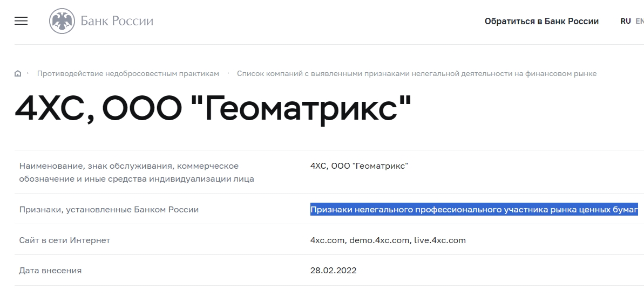
Task: Click the highlighted "Признаки нелегального профессионального участника" text
Action: click(x=474, y=210)
